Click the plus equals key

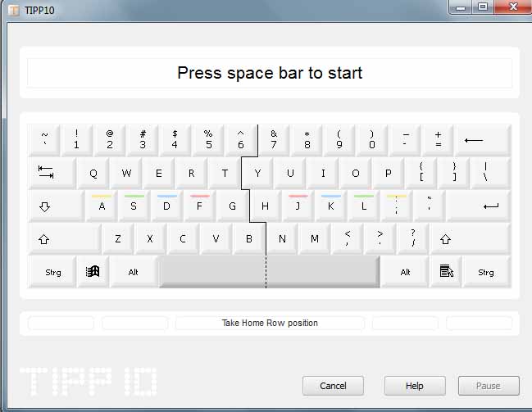pyautogui.click(x=438, y=140)
